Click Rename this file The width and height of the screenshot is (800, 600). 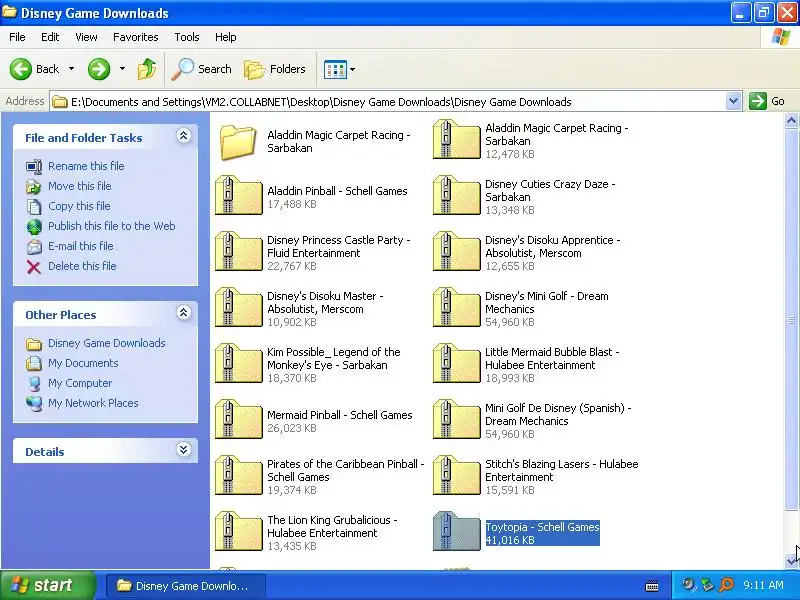(x=86, y=166)
